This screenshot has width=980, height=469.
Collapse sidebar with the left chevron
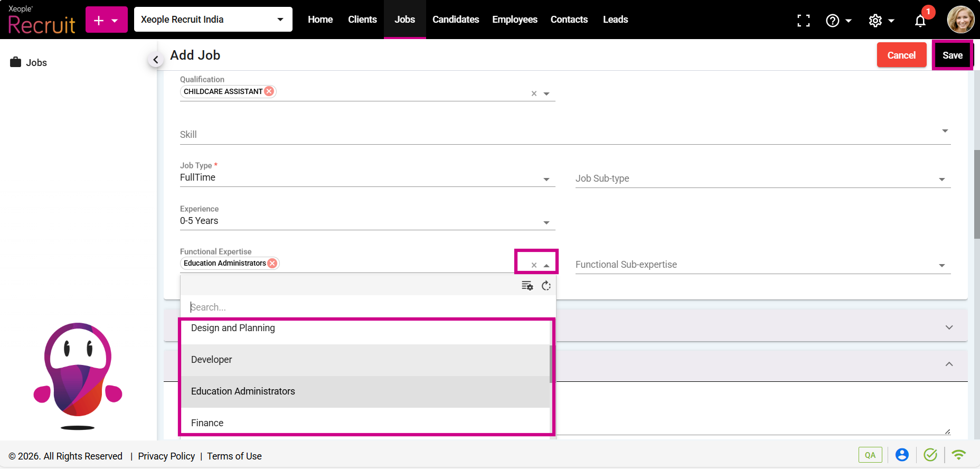point(155,60)
